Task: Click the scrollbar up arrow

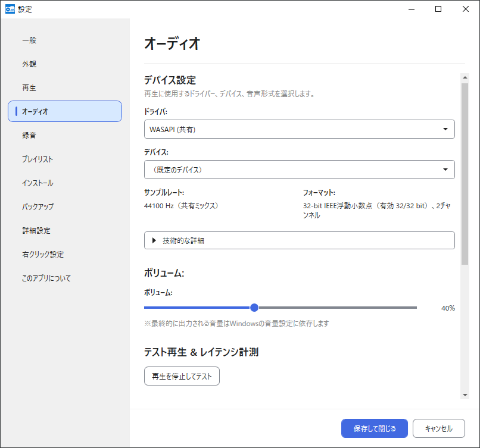Action: click(x=465, y=77)
